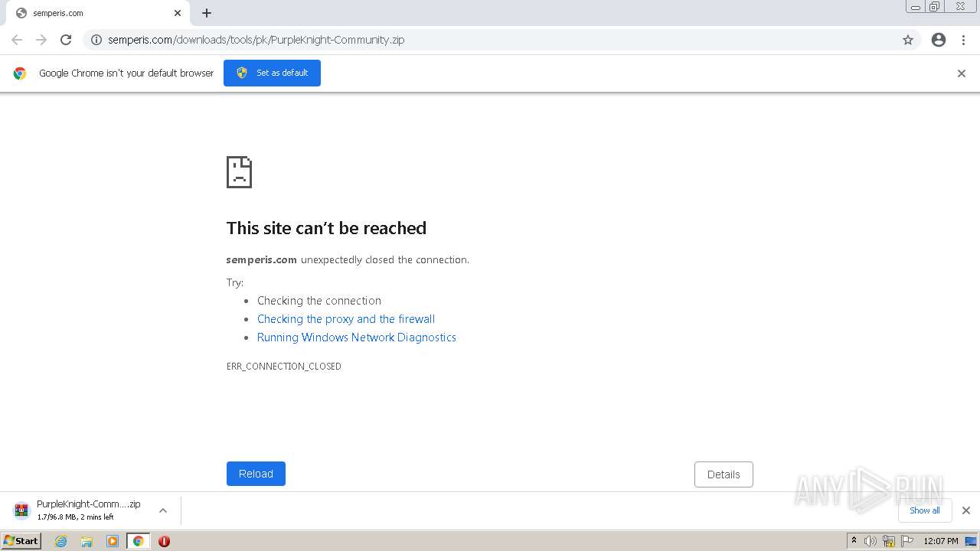Click the address bar URL field

[x=501, y=40]
